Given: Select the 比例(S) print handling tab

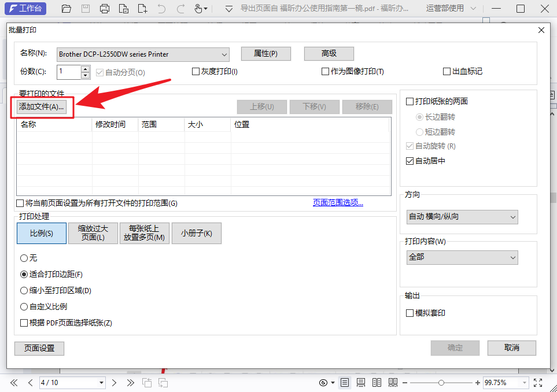Looking at the screenshot, I should coord(42,233).
